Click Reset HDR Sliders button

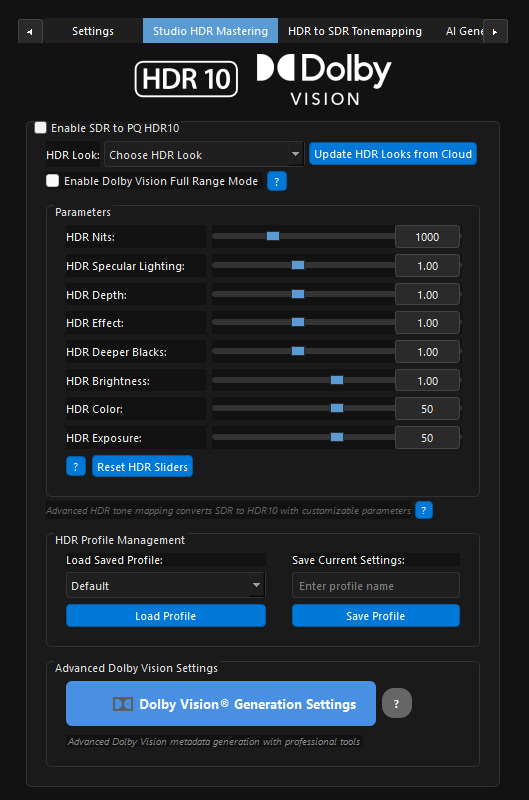pyautogui.click(x=142, y=466)
